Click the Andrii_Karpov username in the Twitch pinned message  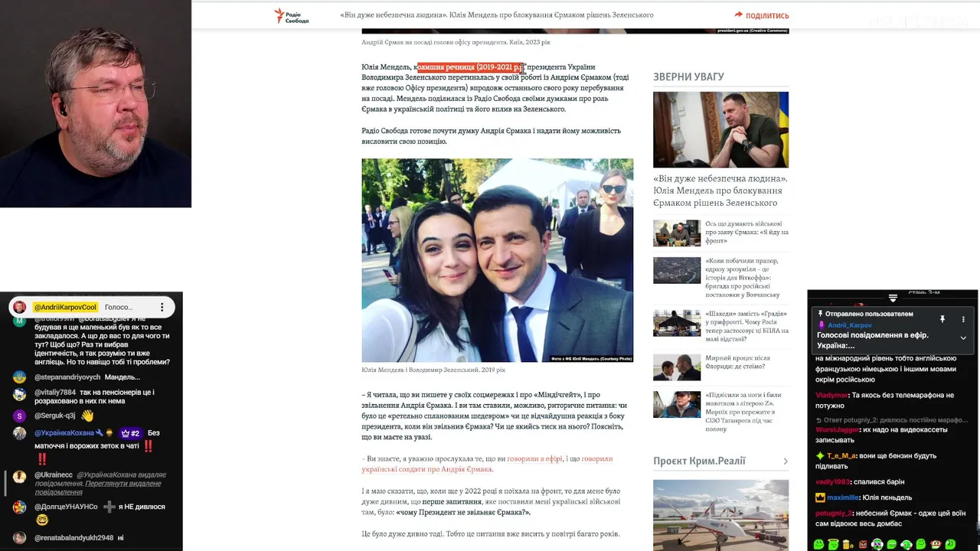(x=849, y=325)
